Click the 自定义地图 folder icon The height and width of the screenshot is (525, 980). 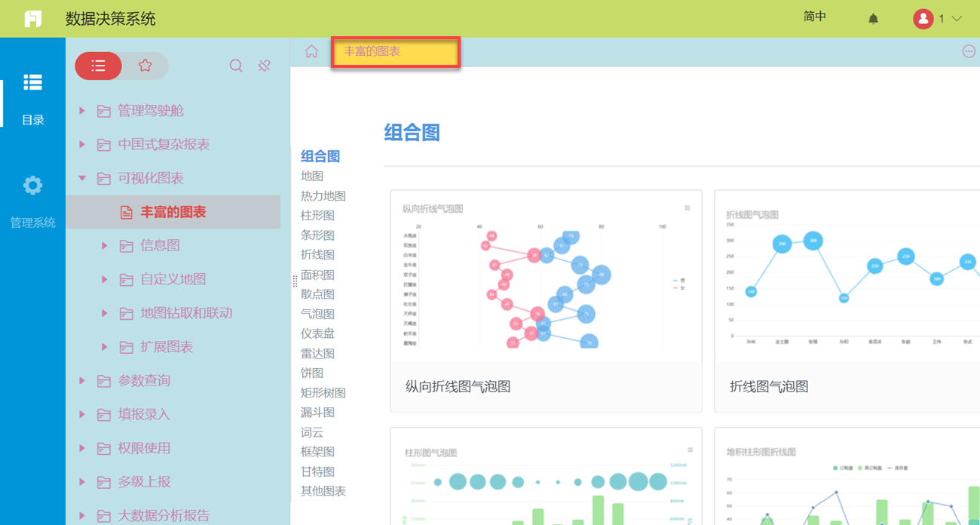pyautogui.click(x=127, y=280)
